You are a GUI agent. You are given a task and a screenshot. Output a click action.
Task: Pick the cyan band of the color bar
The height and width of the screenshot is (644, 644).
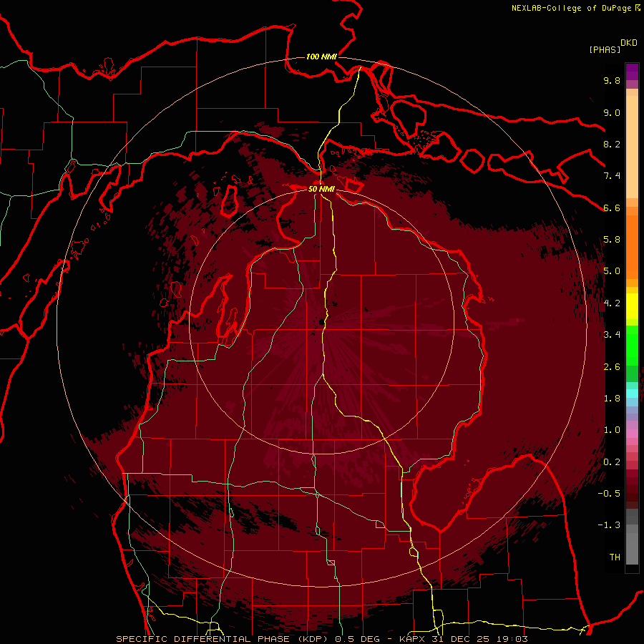(632, 394)
